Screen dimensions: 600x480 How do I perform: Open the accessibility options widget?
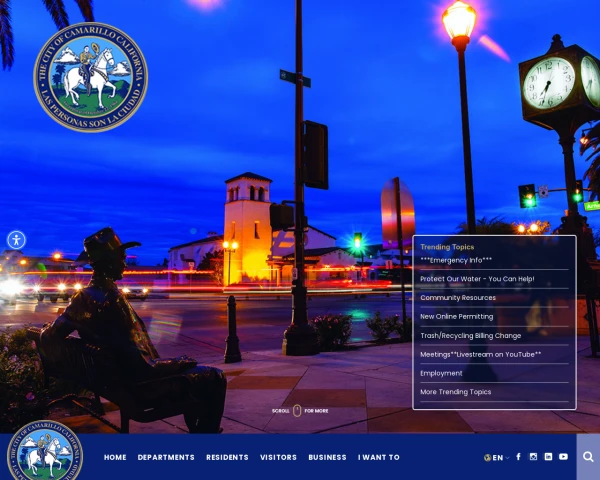point(16,240)
